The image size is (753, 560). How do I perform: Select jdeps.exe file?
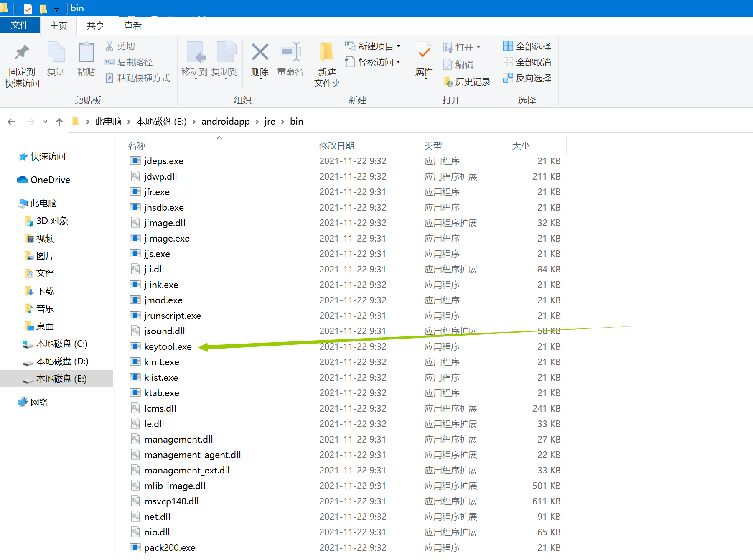[164, 161]
